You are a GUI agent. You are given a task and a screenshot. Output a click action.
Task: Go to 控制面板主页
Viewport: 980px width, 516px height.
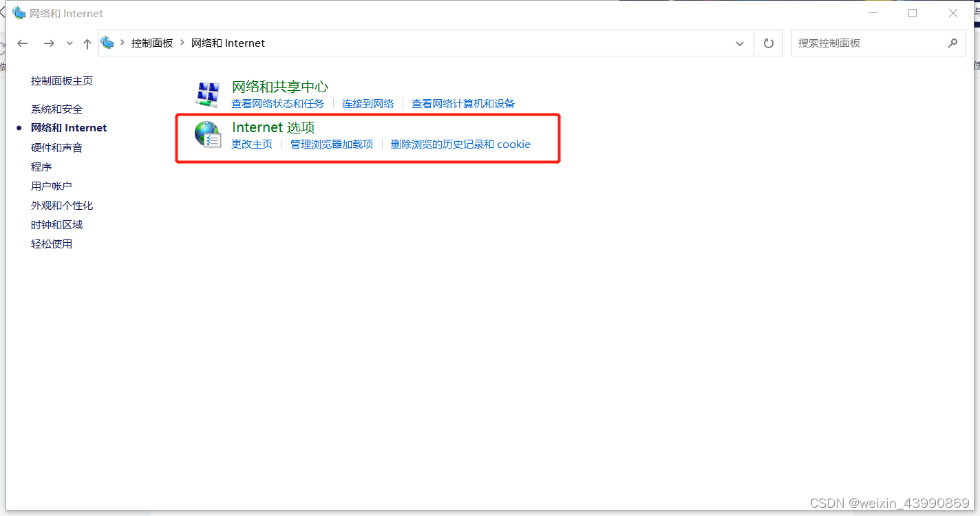pos(62,80)
